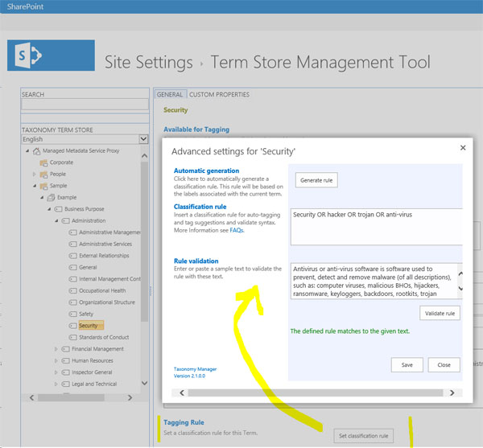
Task: Click the Taxonomy Manager Version link
Action: pyautogui.click(x=195, y=372)
